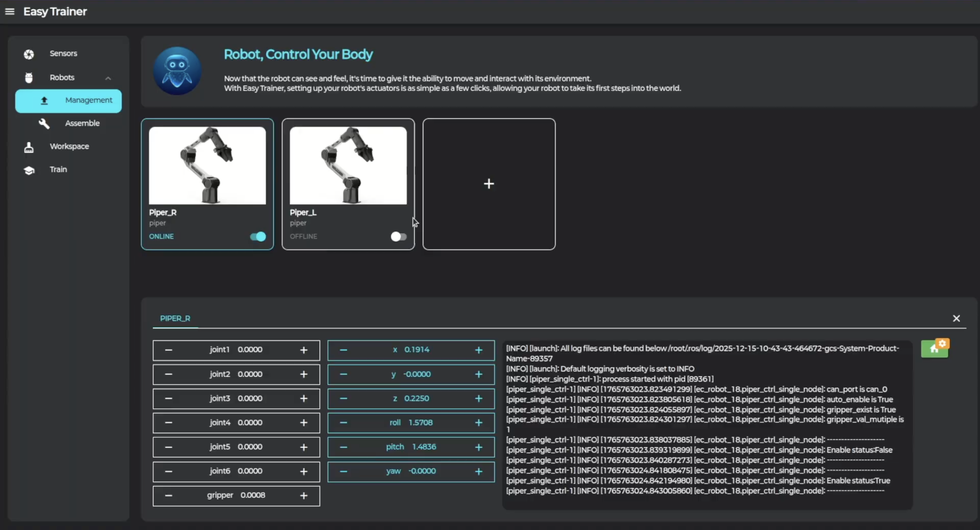The image size is (980, 530).
Task: Select Management in the sidebar
Action: click(68, 101)
